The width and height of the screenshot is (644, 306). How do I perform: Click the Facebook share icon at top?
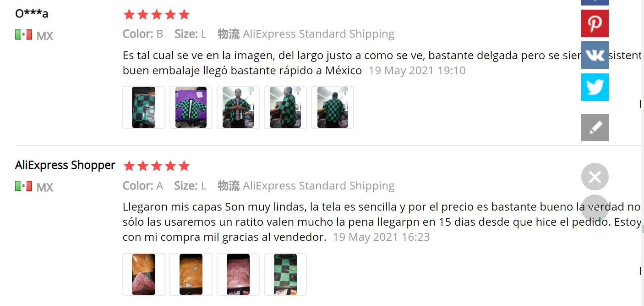click(x=595, y=2)
